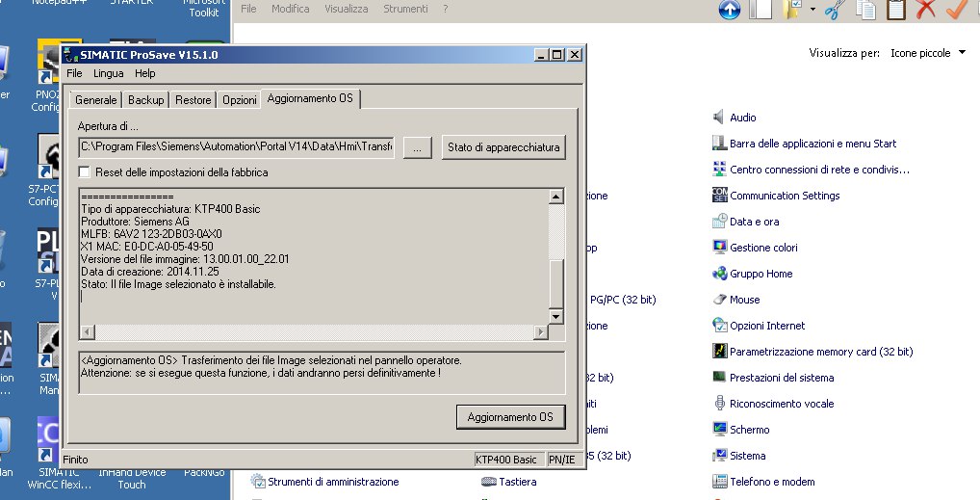Image resolution: width=980 pixels, height=500 pixels.
Task: Click the red X Delete icon
Action: tap(926, 9)
